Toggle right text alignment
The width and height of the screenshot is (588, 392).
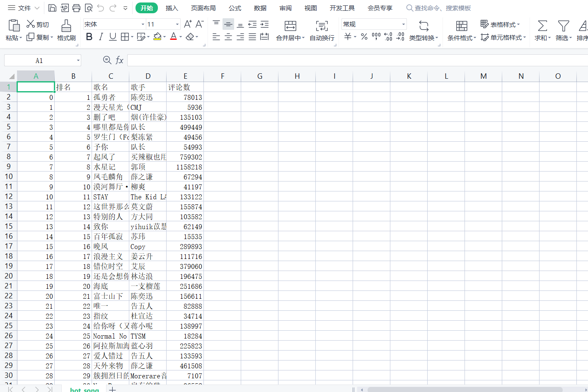pyautogui.click(x=240, y=37)
